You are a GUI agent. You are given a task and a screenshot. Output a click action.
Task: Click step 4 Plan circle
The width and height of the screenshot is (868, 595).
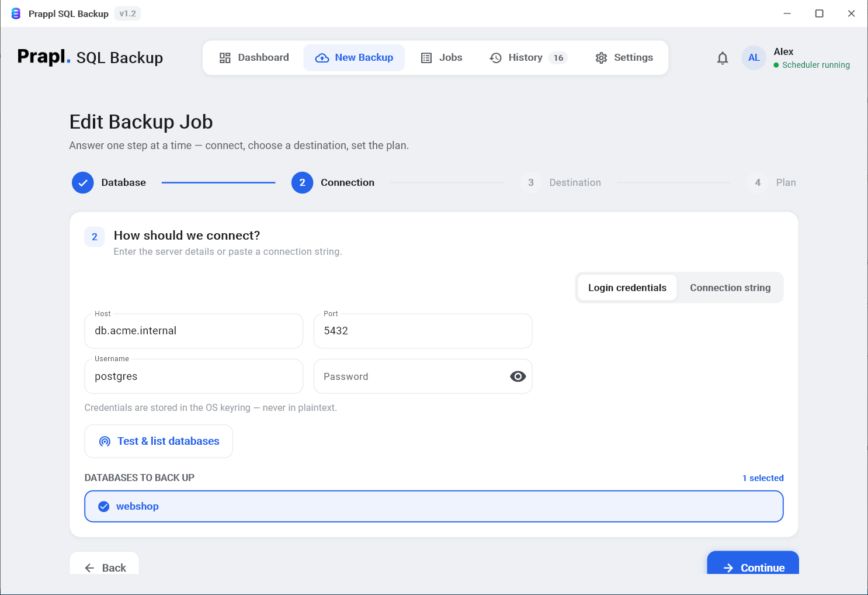(x=758, y=183)
